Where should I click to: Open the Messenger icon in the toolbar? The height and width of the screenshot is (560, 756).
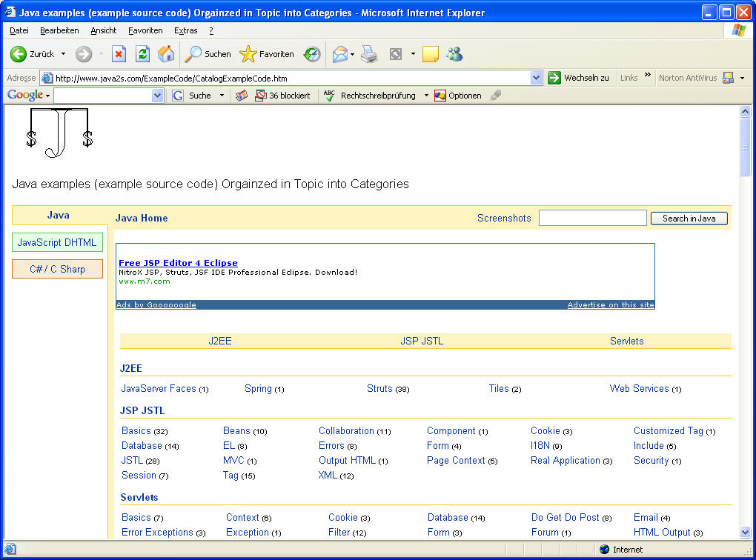click(x=454, y=54)
